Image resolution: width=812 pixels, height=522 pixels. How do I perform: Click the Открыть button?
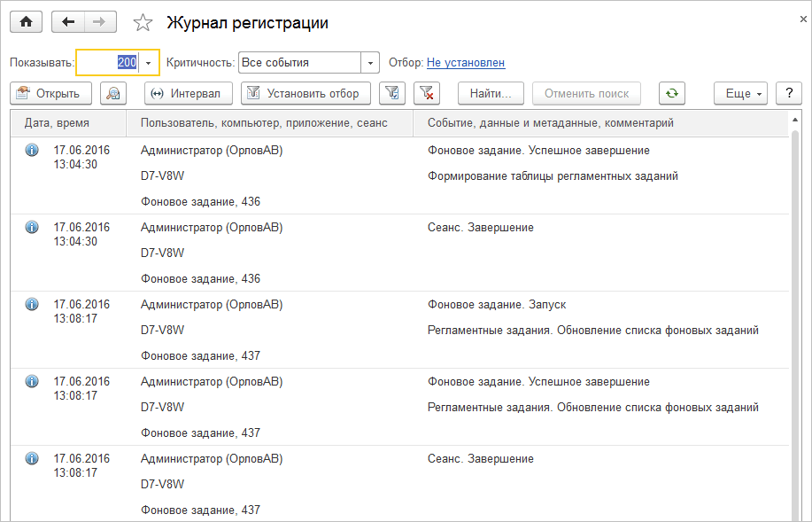coord(50,93)
